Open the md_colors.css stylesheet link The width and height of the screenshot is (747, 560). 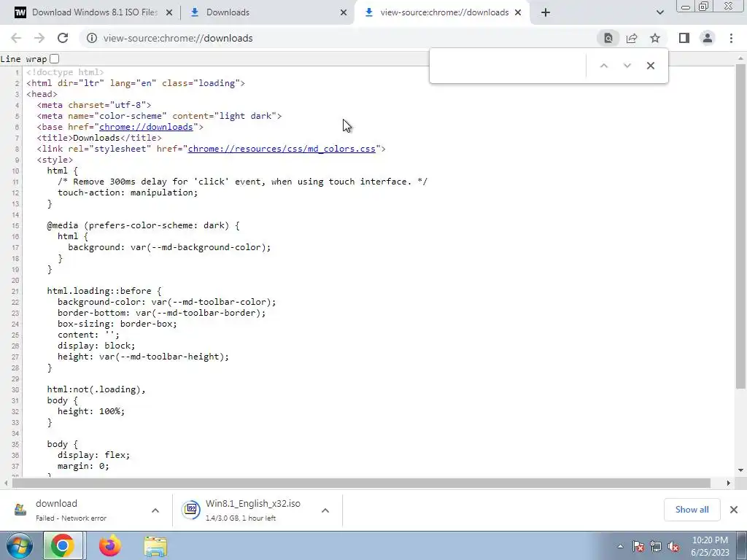tap(282, 149)
